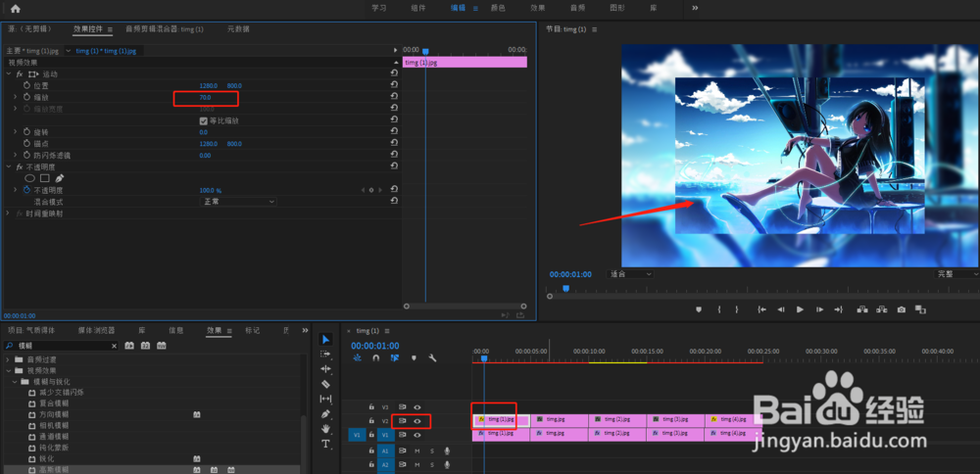Viewport: 980px width, 474px height.
Task: Open the 元数据 metadata tab
Action: (x=238, y=28)
